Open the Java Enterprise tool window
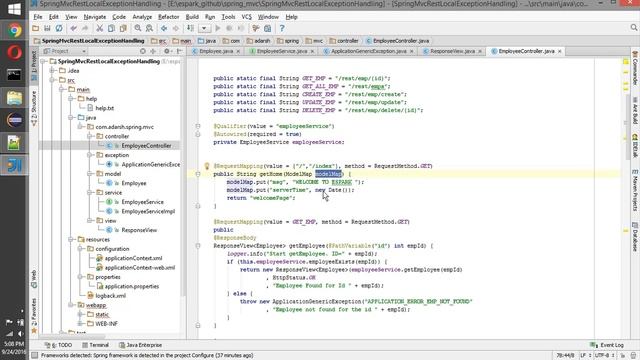Image resolution: width=640 pixels, height=360 pixels. click(140, 345)
